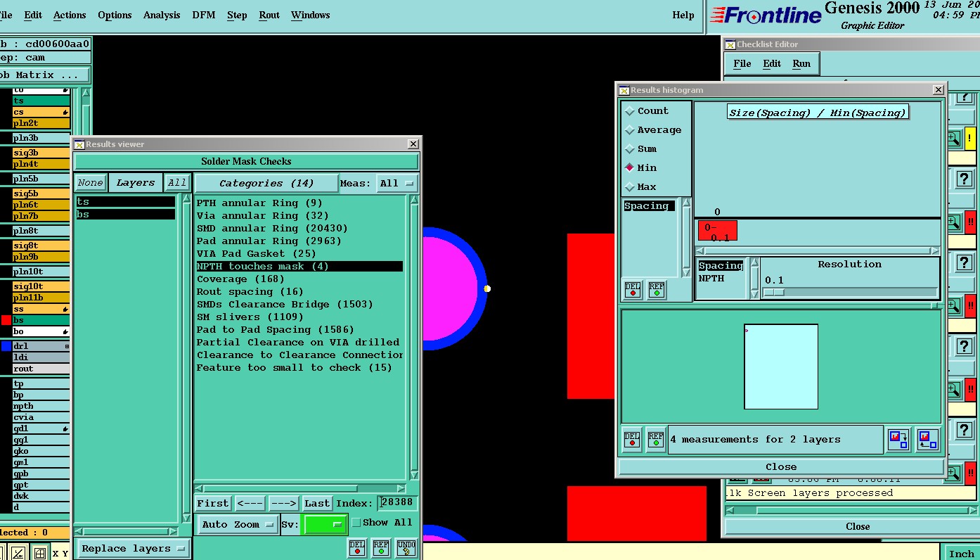Select NPTH in histogram category list
Viewport: 980px width, 560px height.
pyautogui.click(x=711, y=279)
